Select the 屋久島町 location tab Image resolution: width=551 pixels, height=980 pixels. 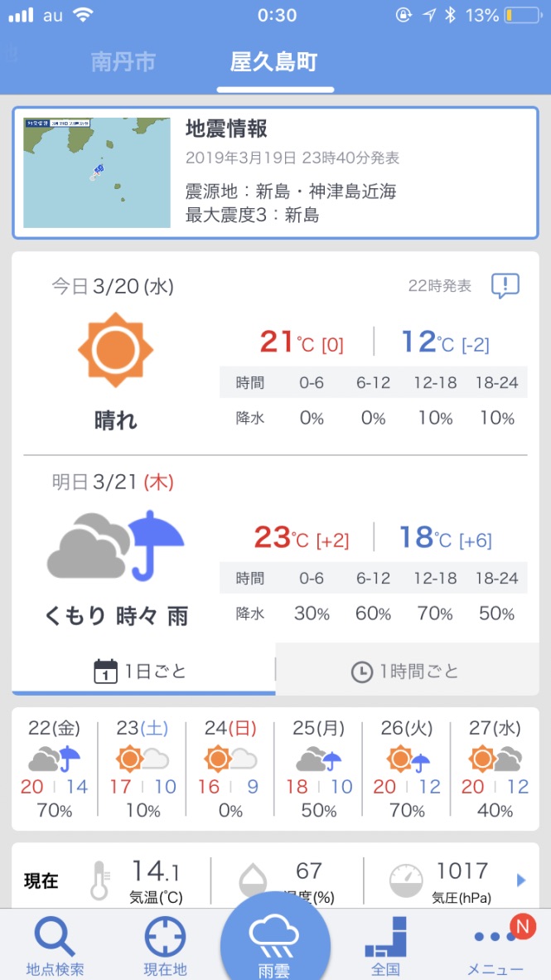coord(274,62)
